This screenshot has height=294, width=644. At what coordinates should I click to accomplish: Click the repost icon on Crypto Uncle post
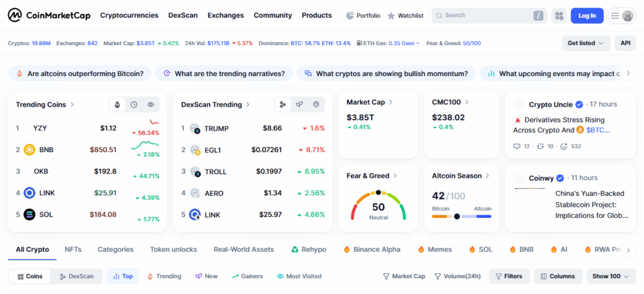coord(540,146)
